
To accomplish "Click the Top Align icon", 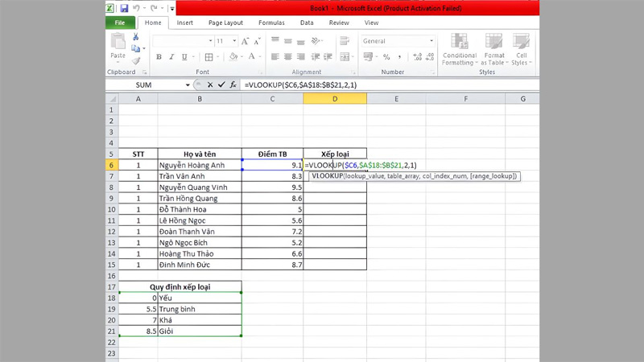I will 275,41.
